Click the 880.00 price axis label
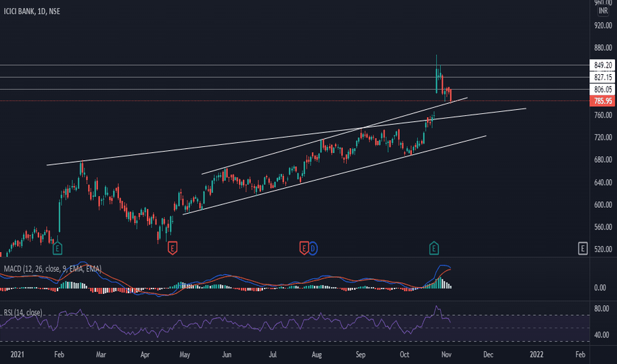 click(603, 48)
